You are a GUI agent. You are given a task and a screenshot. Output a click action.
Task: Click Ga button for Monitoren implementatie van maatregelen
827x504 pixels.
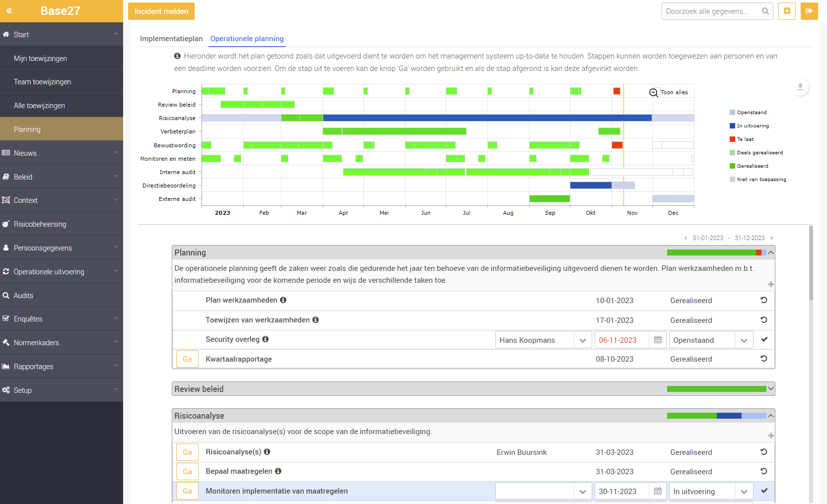(x=187, y=491)
